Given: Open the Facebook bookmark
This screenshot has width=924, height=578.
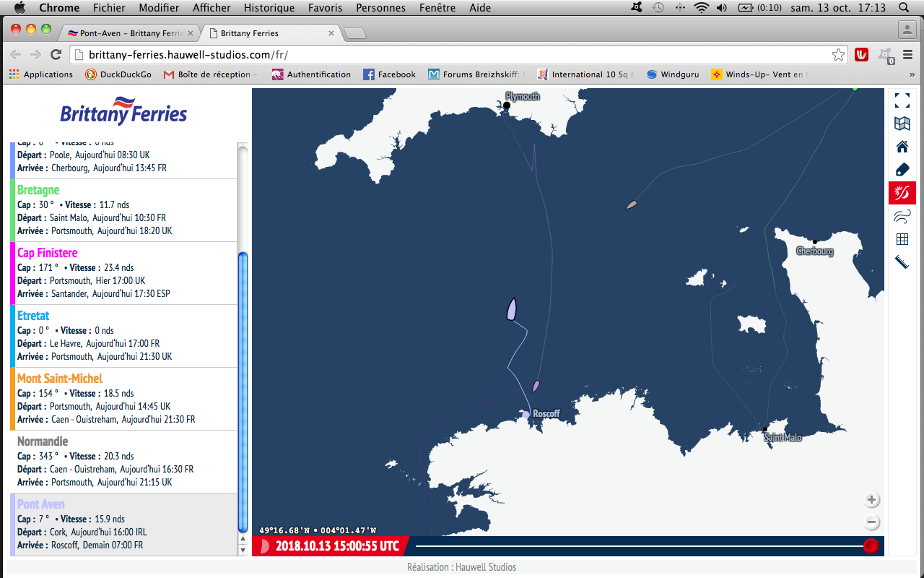Looking at the screenshot, I should point(390,74).
